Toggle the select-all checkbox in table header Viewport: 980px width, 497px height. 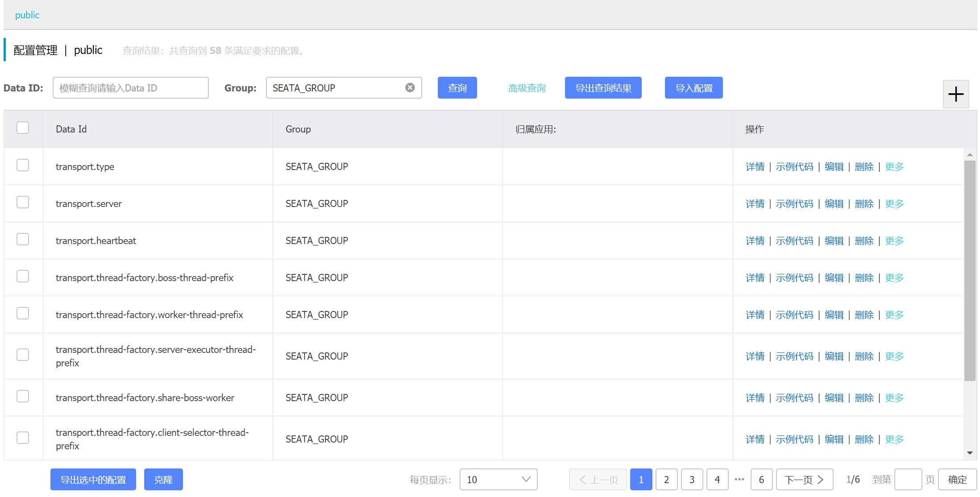tap(23, 128)
